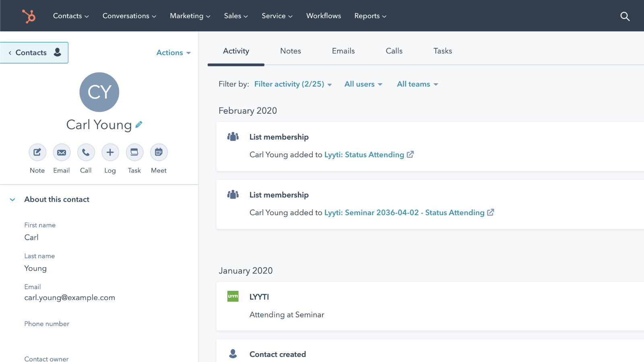The image size is (644, 362).
Task: Start a Call using the phone icon
Action: coord(86,152)
